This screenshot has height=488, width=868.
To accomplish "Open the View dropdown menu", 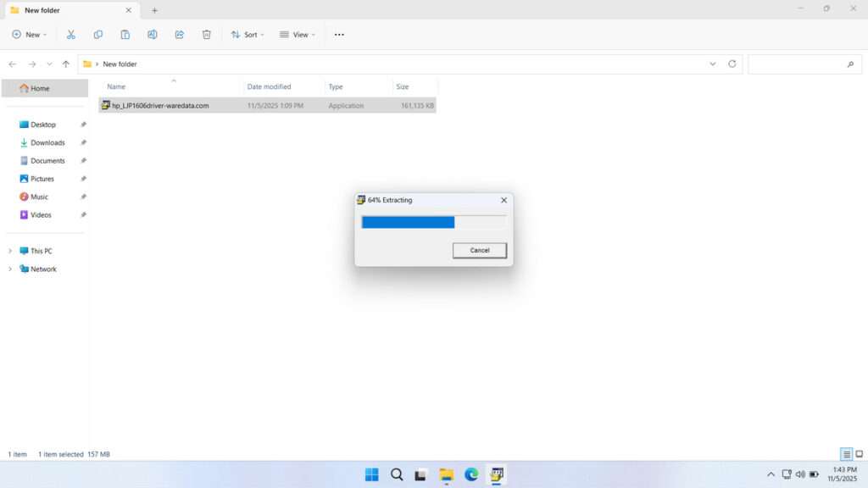I will [298, 34].
